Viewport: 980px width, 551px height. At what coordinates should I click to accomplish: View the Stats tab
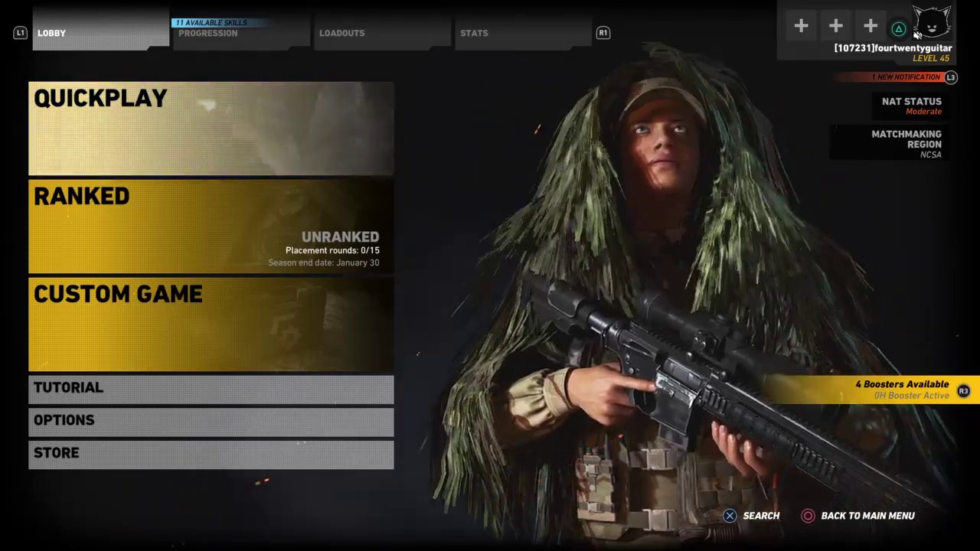[522, 33]
